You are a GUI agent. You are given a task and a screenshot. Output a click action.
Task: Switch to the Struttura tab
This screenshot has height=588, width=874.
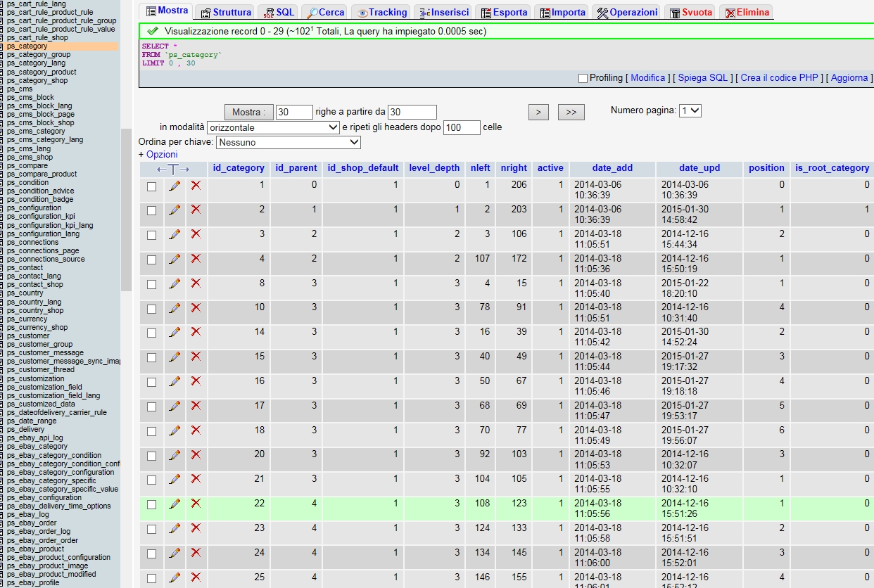(x=225, y=12)
